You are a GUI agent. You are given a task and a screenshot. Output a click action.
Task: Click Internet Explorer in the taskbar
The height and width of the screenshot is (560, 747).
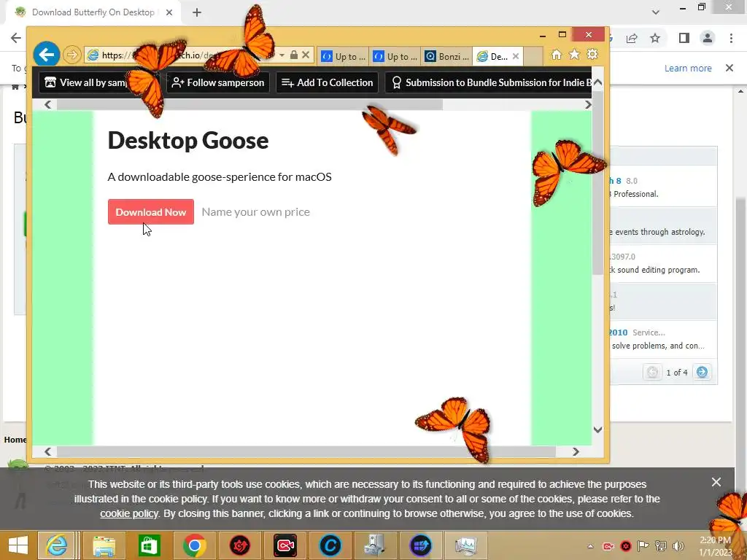56,545
